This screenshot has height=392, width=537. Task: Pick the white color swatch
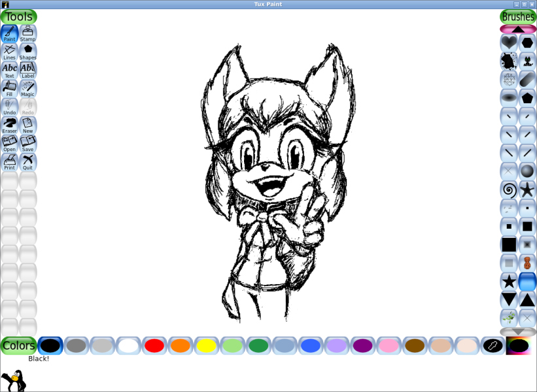click(128, 346)
